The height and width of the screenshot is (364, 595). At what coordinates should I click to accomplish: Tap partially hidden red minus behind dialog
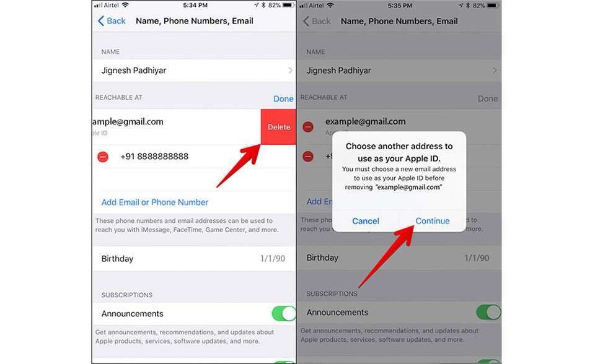[308, 156]
